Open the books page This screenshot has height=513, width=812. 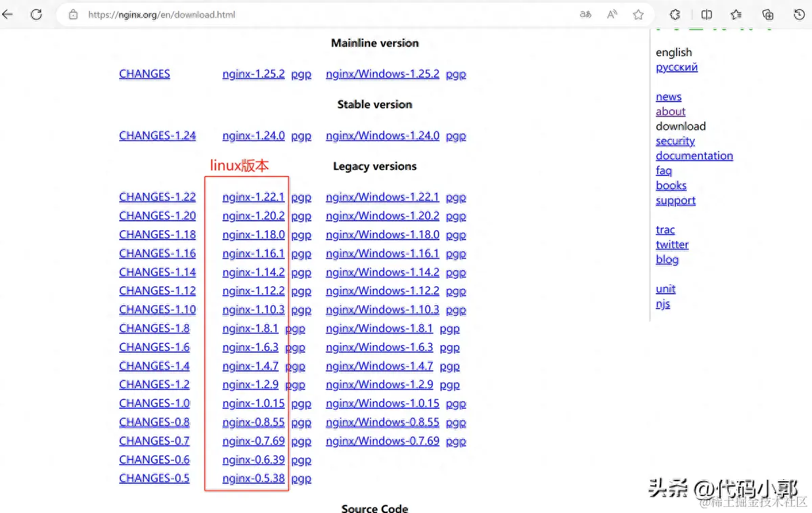point(671,185)
